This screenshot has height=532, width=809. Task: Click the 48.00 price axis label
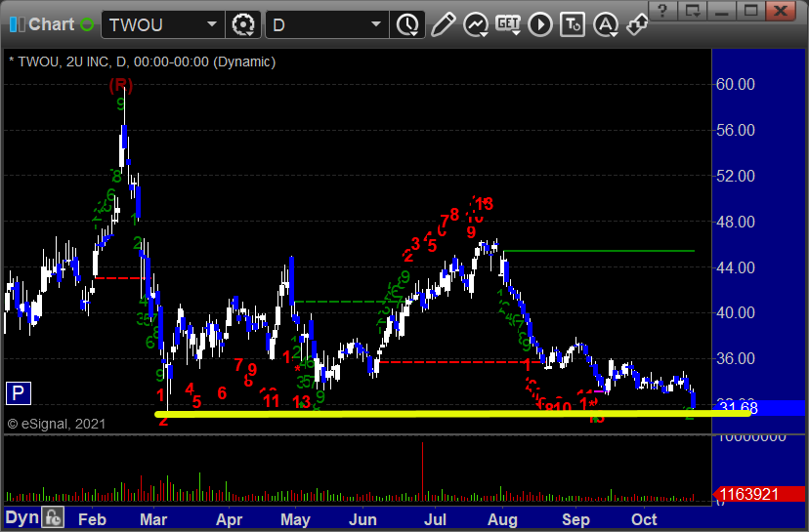pyautogui.click(x=735, y=222)
